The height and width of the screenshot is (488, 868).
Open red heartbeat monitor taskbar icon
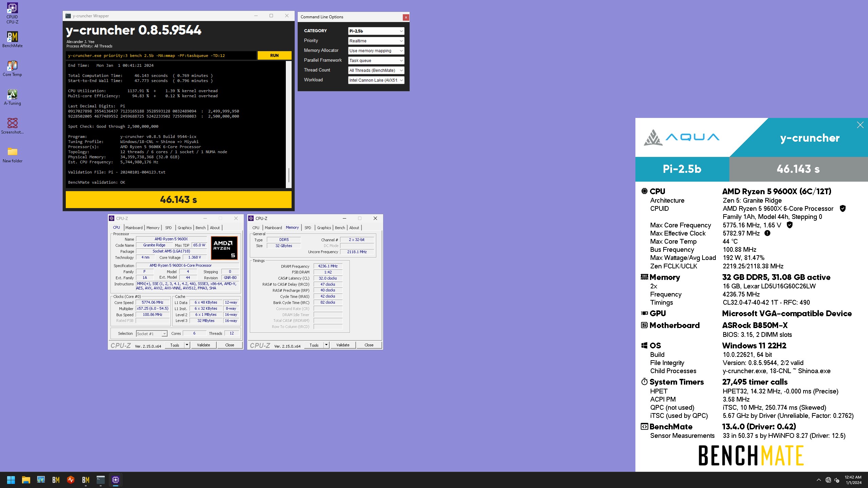tap(71, 480)
